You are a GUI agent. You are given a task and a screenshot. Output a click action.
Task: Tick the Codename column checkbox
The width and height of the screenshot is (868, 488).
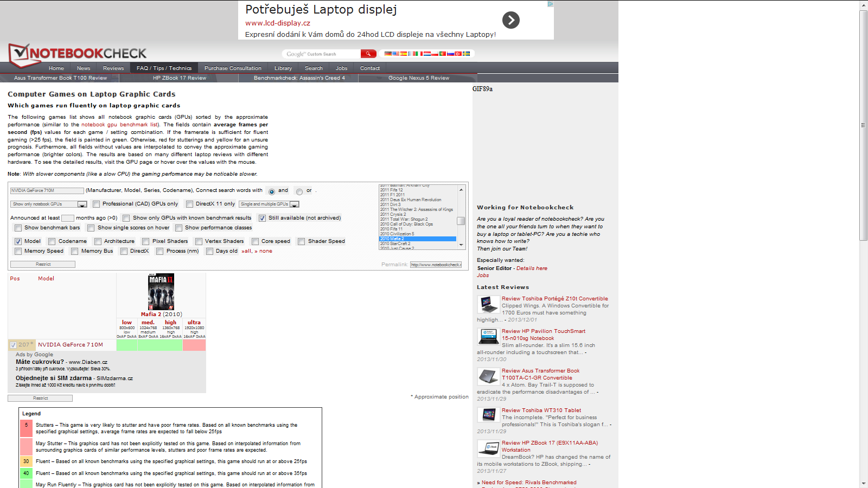pos(52,242)
